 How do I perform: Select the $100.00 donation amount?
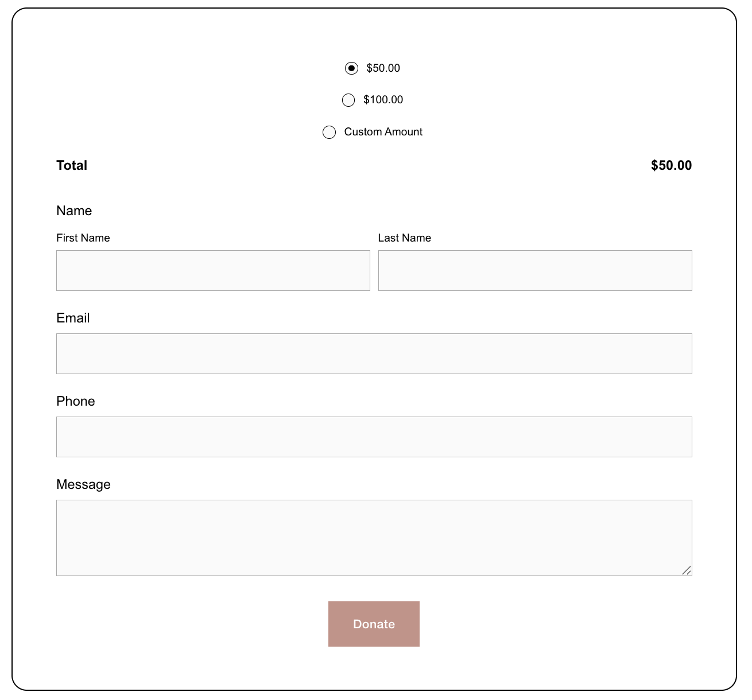click(348, 100)
